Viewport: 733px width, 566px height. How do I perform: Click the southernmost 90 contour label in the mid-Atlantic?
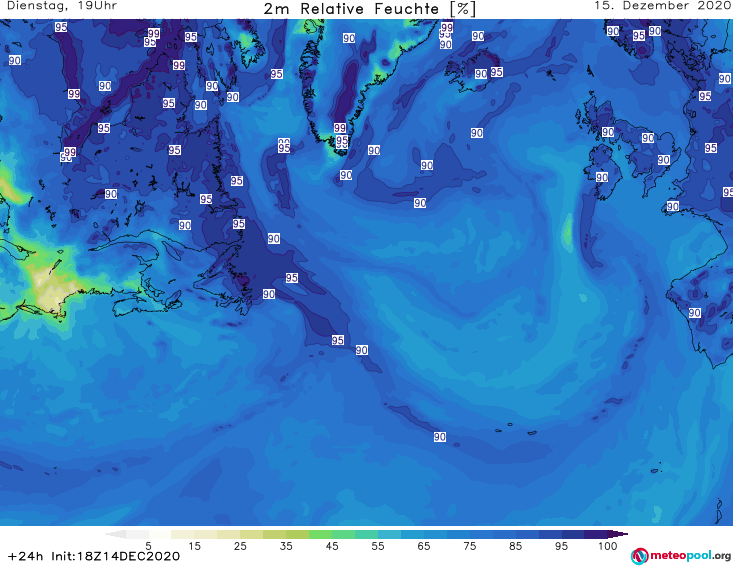[439, 437]
